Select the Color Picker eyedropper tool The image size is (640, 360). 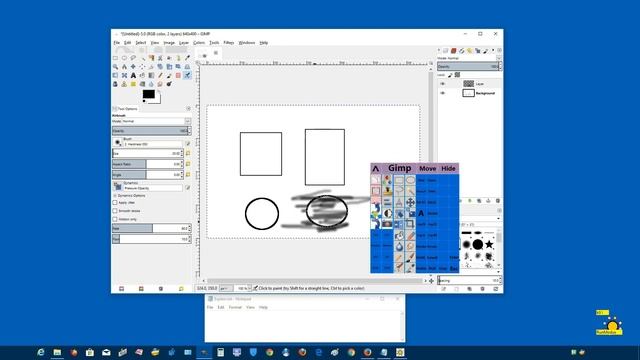coord(187,58)
